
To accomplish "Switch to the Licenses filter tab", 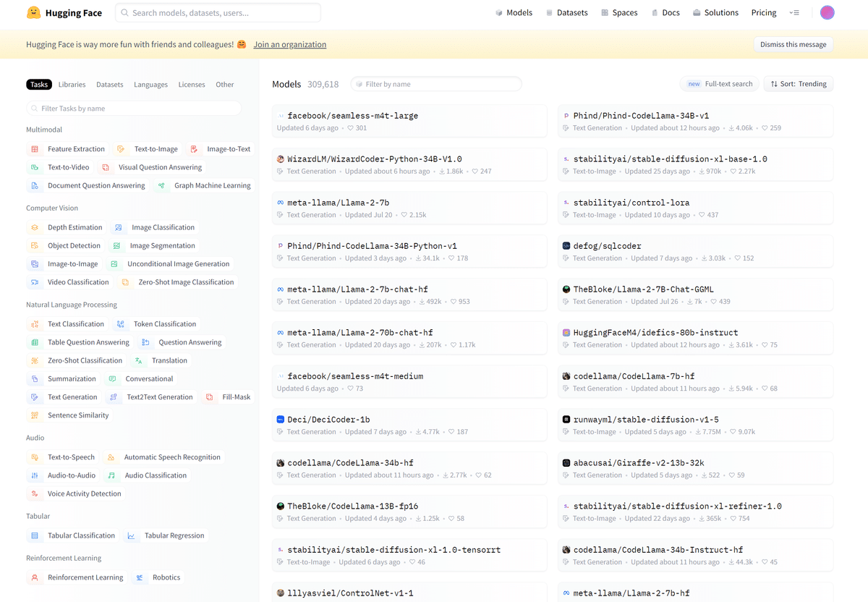I will pos(192,85).
